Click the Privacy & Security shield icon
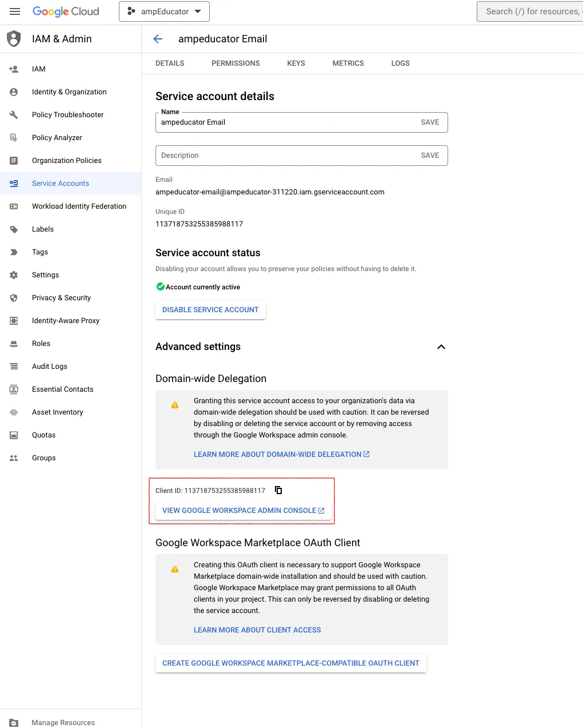This screenshot has width=583, height=728. (14, 298)
